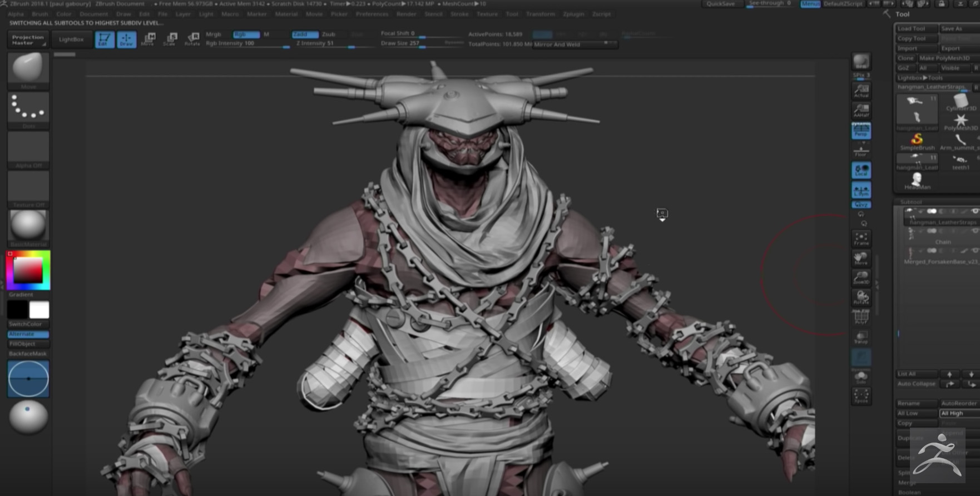Toggle Draw mode button
The height and width of the screenshot is (496, 980).
(x=127, y=39)
